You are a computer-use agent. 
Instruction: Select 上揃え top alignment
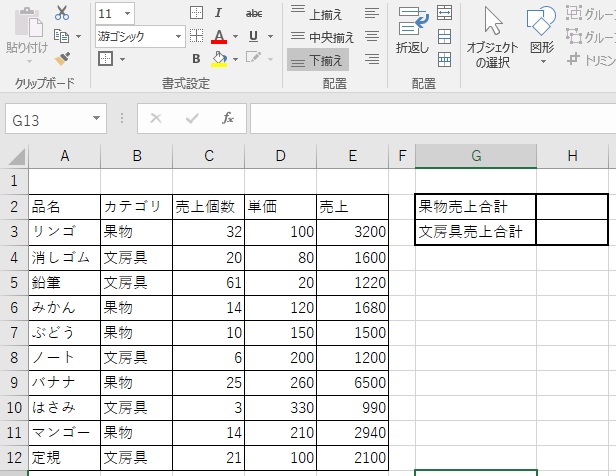point(317,14)
